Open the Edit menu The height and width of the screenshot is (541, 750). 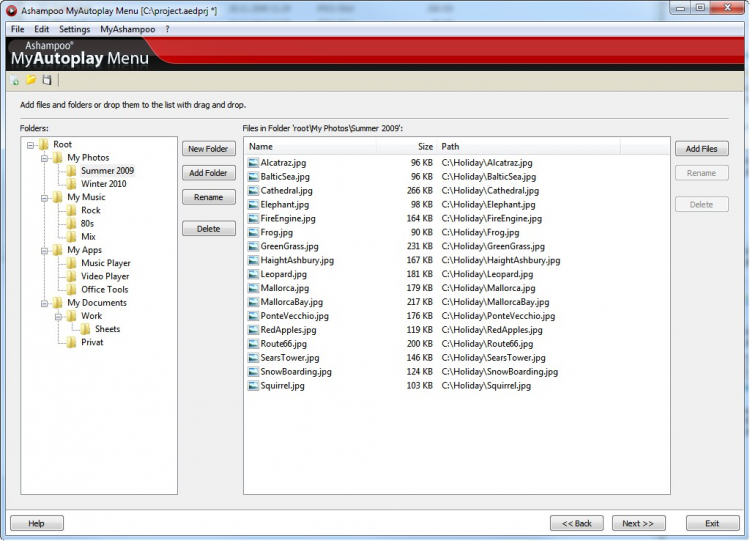[42, 29]
